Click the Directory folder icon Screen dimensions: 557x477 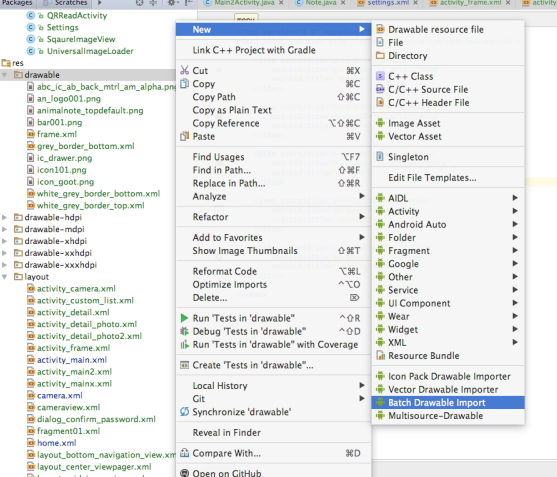(380, 55)
